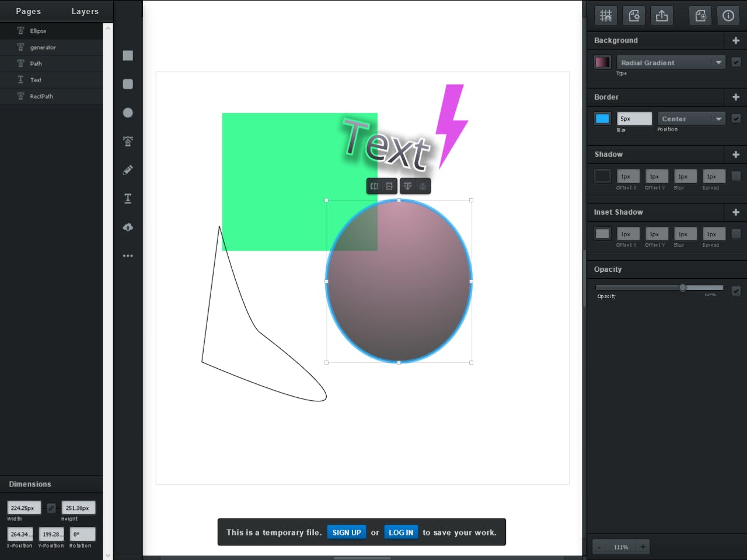Viewport: 747px width, 560px height.
Task: Add a new Shadow with plus button
Action: (x=736, y=155)
